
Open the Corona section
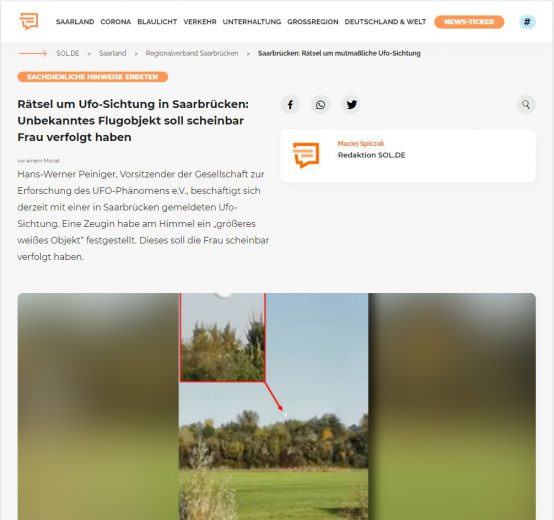(116, 22)
